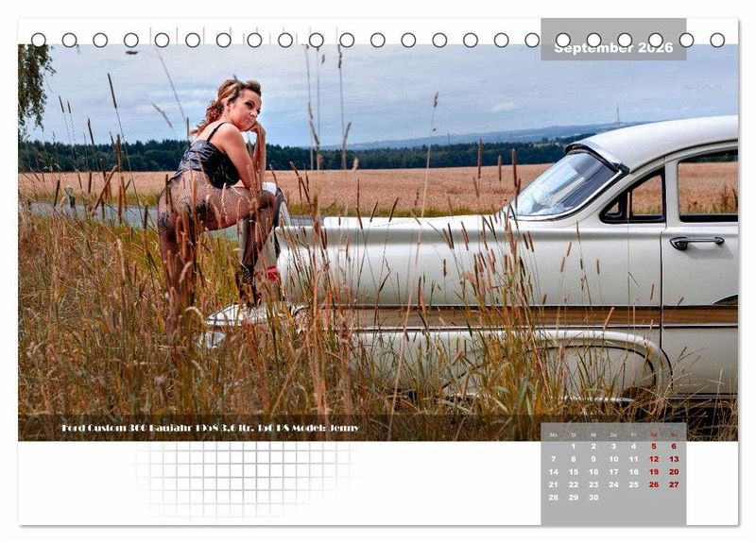Select date 23 in the calendar
This screenshot has height=543, width=756.
(x=593, y=484)
